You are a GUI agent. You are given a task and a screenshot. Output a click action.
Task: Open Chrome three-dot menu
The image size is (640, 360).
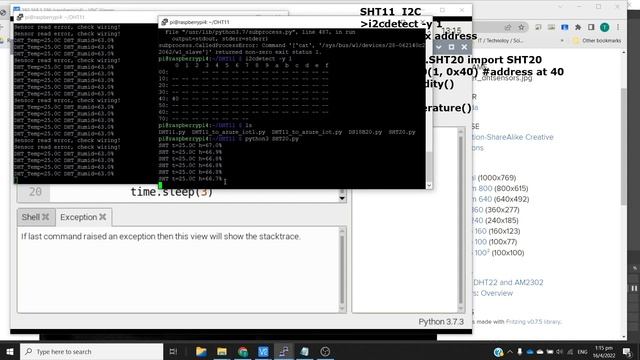point(618,27)
